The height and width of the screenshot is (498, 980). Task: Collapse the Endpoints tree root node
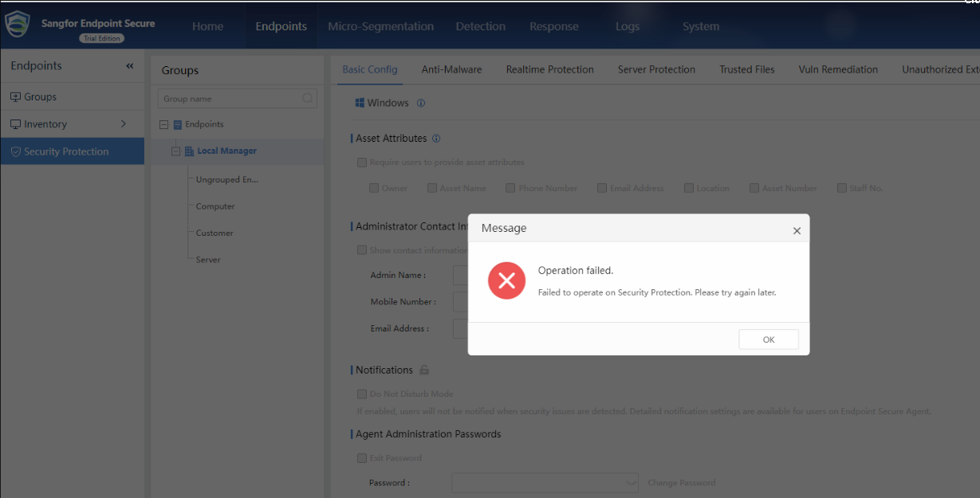click(164, 124)
